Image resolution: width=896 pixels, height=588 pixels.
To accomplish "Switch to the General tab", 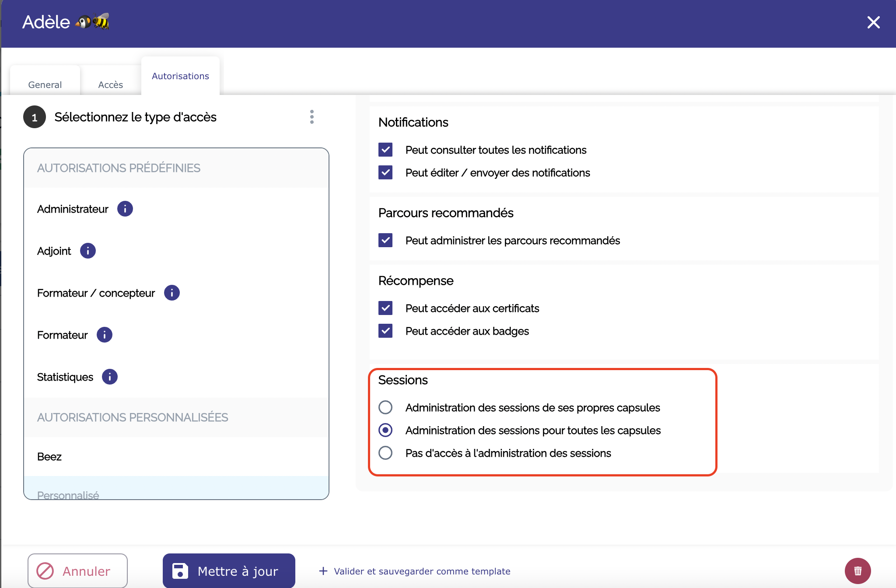I will click(x=45, y=84).
